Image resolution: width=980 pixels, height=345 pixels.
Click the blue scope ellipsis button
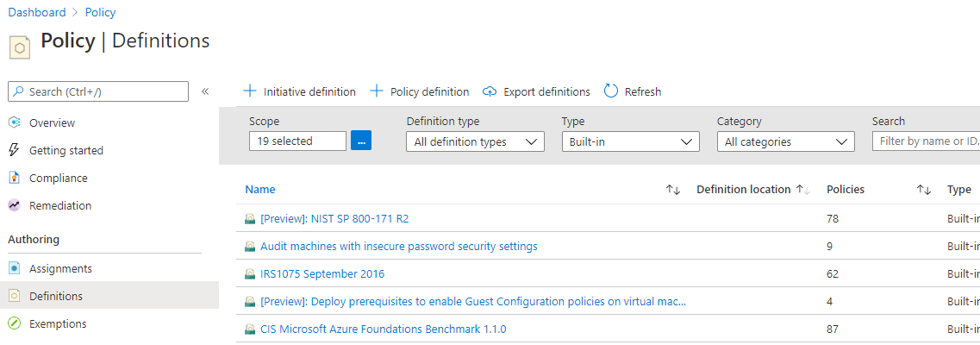pos(361,141)
